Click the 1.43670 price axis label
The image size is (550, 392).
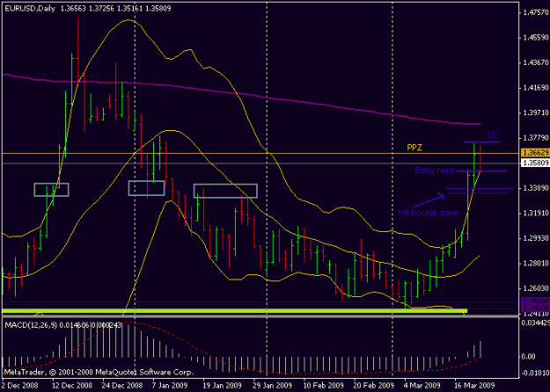[x=535, y=62]
